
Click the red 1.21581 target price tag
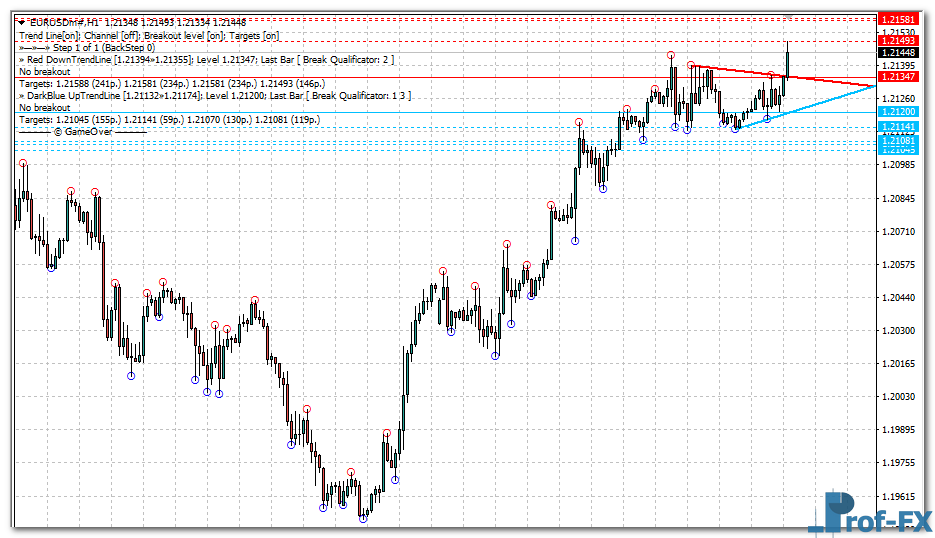click(x=896, y=19)
